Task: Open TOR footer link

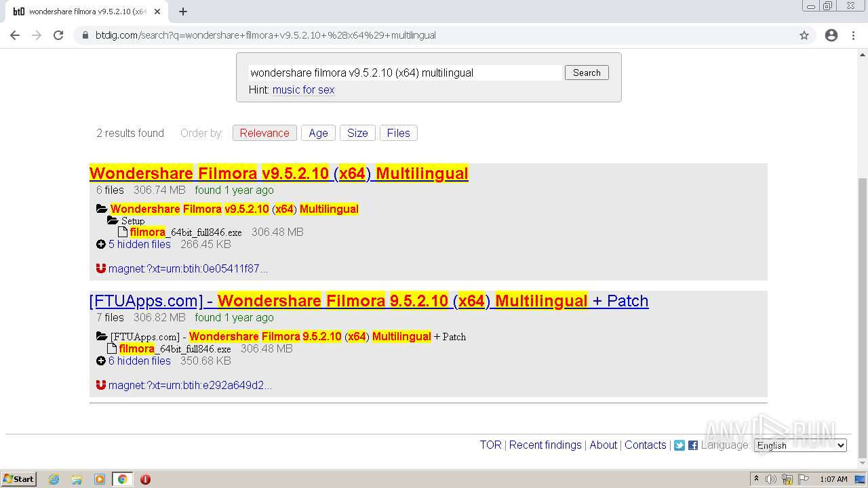Action: 490,445
